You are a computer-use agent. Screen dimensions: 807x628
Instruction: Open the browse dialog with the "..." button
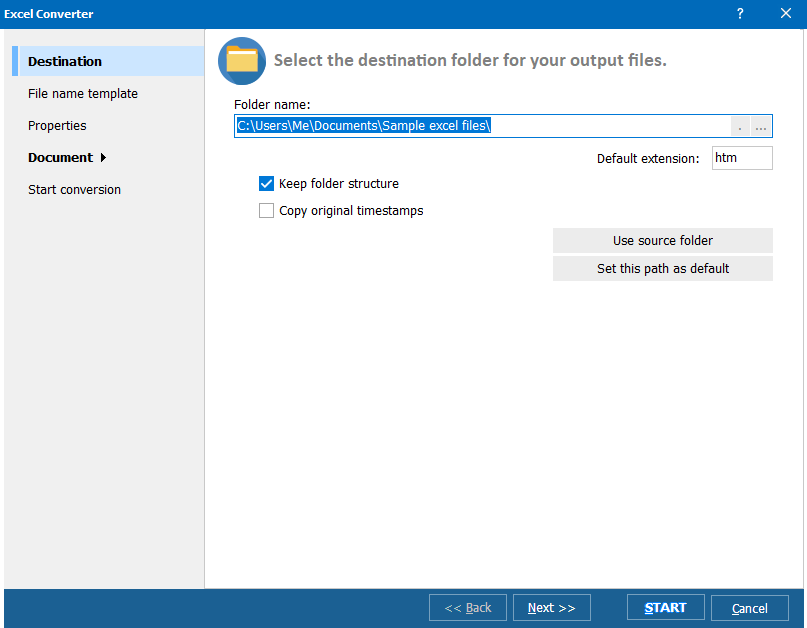(758, 126)
